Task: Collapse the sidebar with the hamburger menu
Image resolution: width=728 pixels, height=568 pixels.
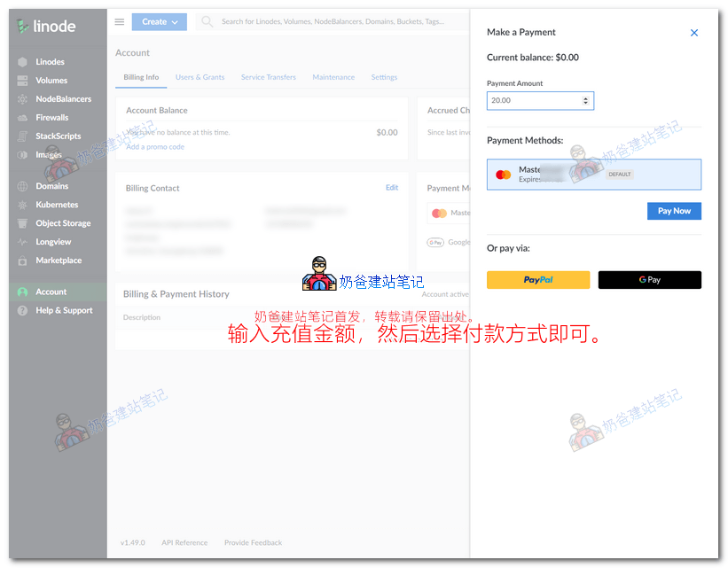Action: point(120,21)
